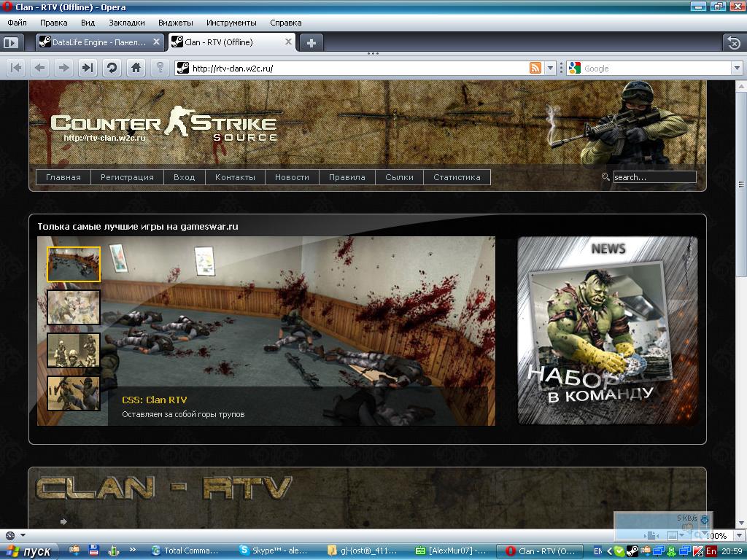Open the Новости page link

pyautogui.click(x=292, y=177)
